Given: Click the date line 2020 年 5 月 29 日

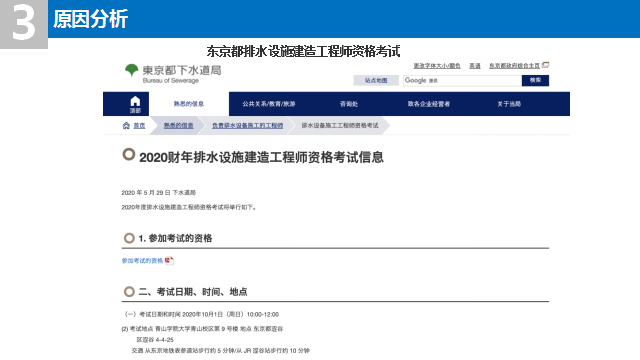Looking at the screenshot, I should tap(159, 193).
